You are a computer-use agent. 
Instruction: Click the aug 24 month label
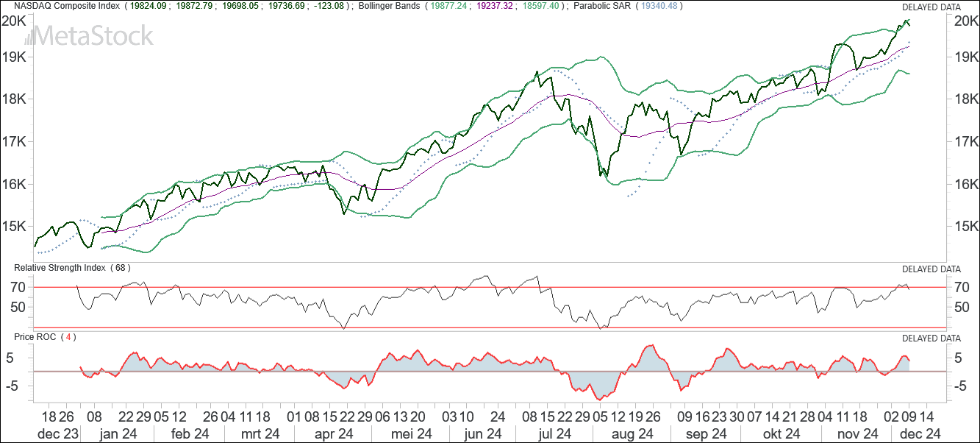click(632, 433)
